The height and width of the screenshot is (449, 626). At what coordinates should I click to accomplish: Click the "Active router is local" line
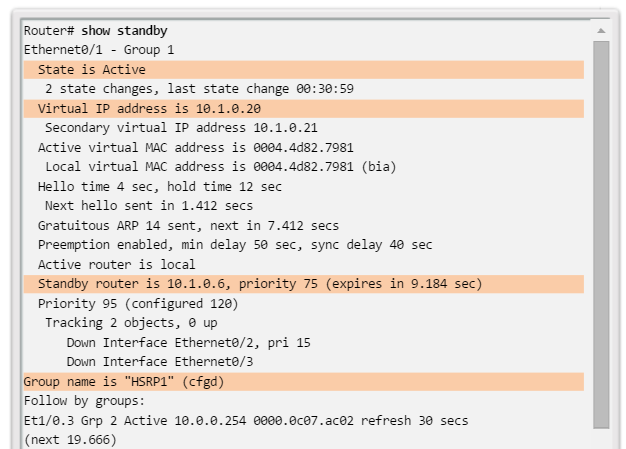coord(116,264)
